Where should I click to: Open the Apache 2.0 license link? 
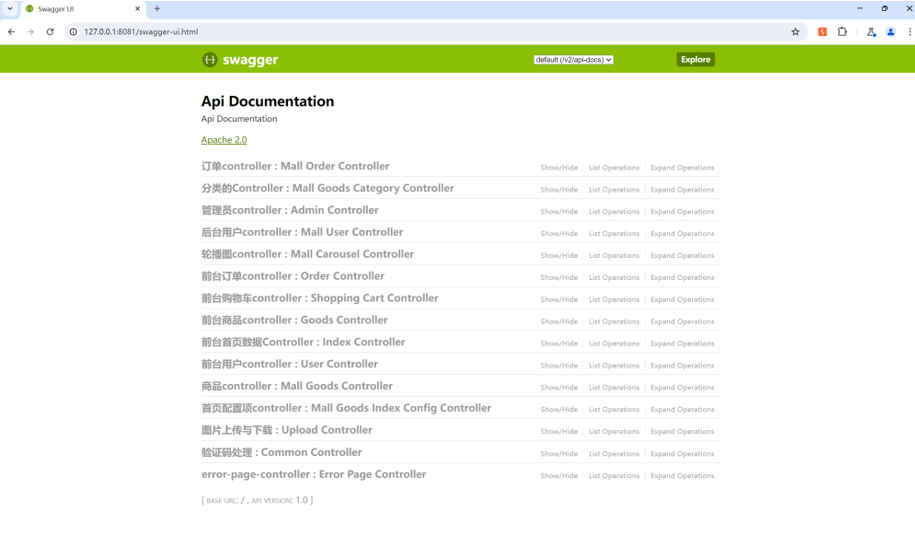coord(224,140)
